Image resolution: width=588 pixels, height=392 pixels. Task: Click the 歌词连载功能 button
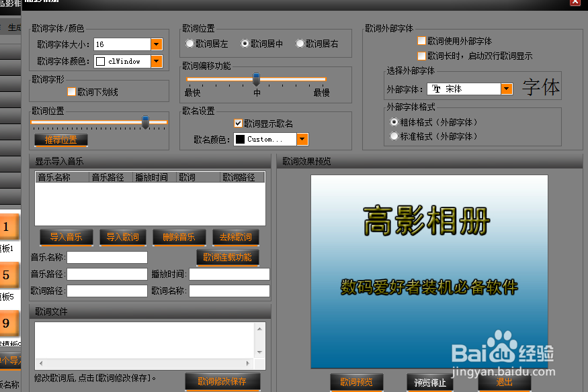point(228,257)
